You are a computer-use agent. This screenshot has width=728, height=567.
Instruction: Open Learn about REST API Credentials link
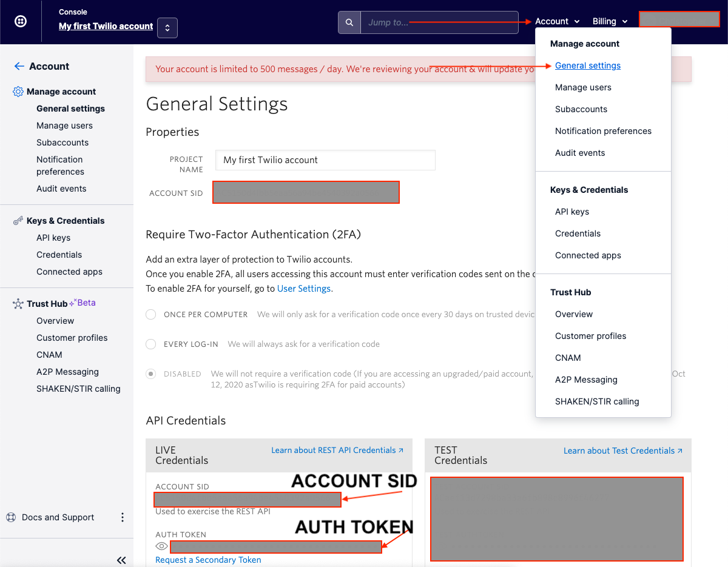click(337, 450)
